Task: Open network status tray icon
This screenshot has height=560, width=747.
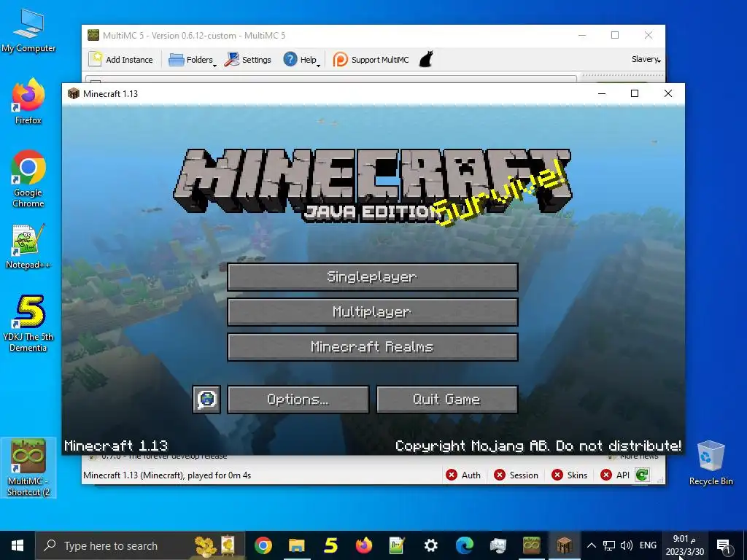Action: point(609,545)
